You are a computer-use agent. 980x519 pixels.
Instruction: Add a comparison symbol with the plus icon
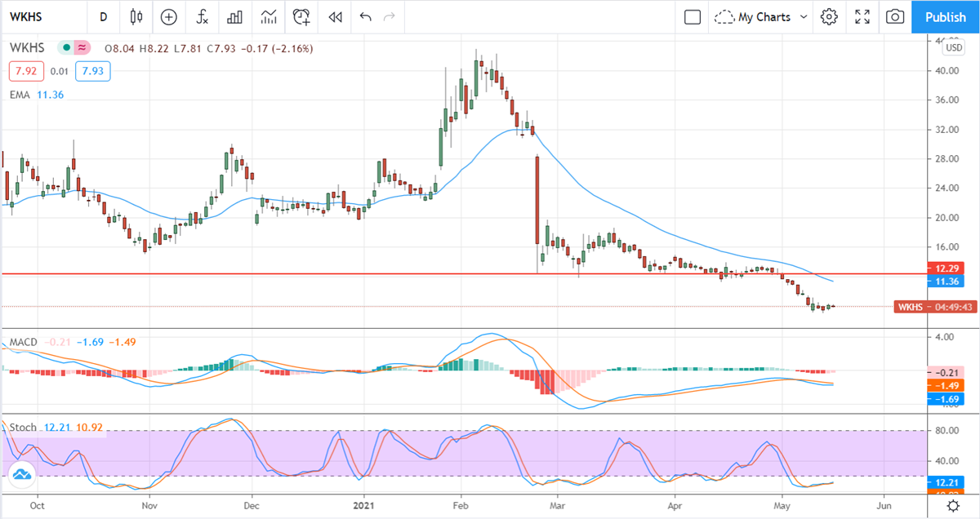168,17
